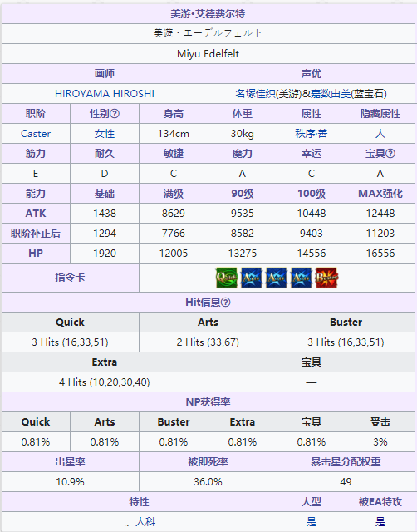The width and height of the screenshot is (417, 532).
Task: Click the C rank under 幸运
Action: [312, 174]
